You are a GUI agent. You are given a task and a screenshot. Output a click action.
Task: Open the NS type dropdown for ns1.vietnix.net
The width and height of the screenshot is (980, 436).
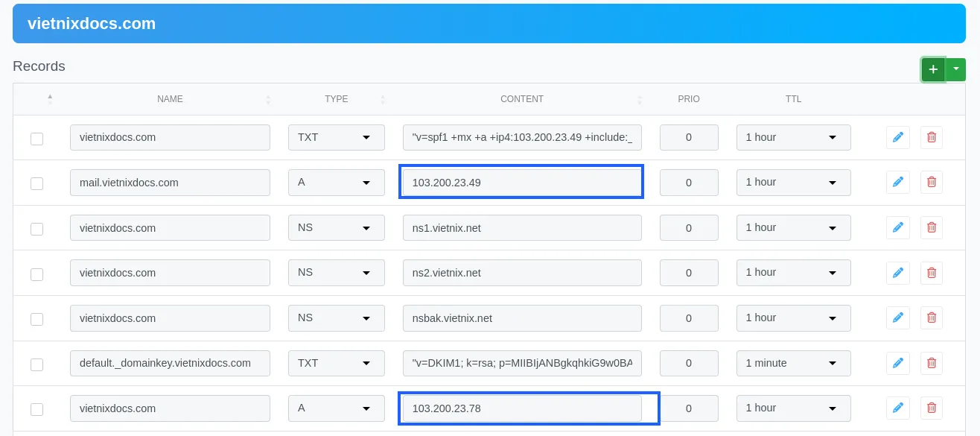tap(337, 227)
